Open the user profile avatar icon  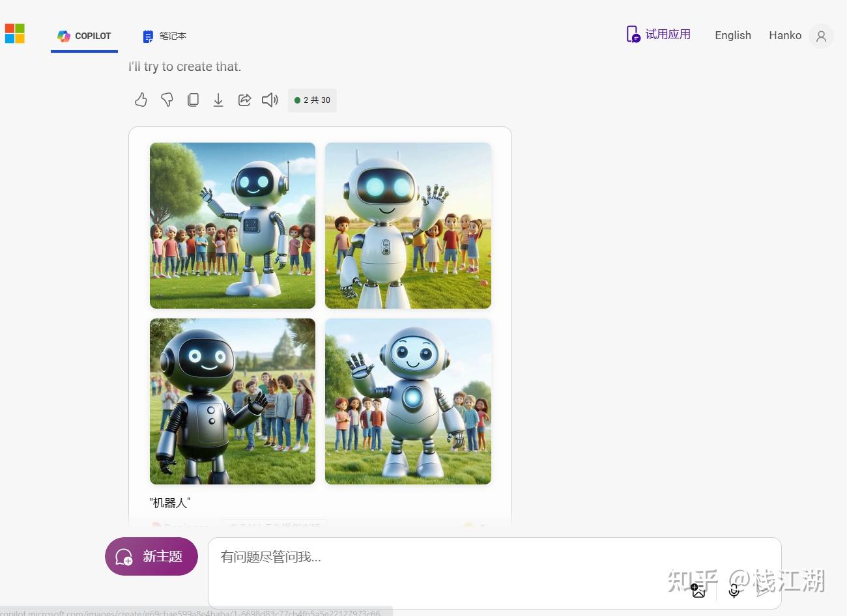click(821, 36)
